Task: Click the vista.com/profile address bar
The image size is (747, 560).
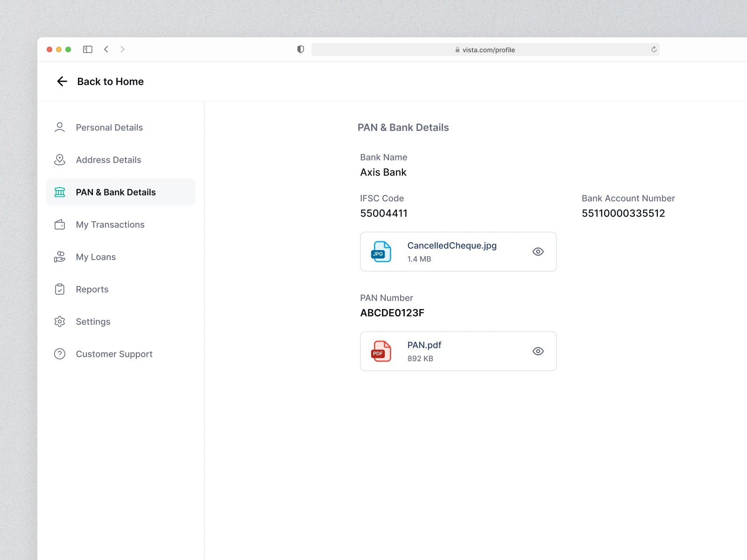Action: (x=486, y=49)
